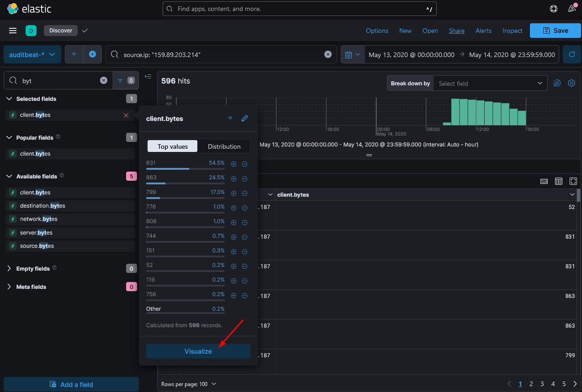Clear the source.ip search query

(x=328, y=54)
